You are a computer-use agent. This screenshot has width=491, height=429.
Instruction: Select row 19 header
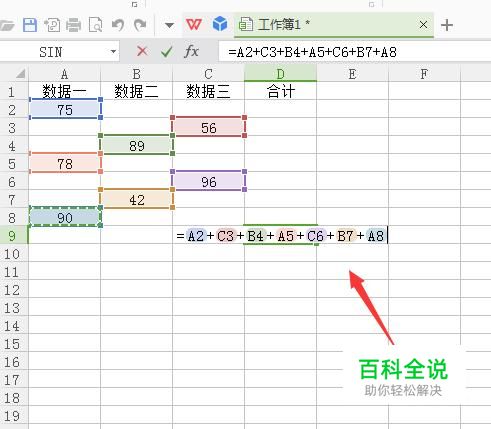click(13, 416)
